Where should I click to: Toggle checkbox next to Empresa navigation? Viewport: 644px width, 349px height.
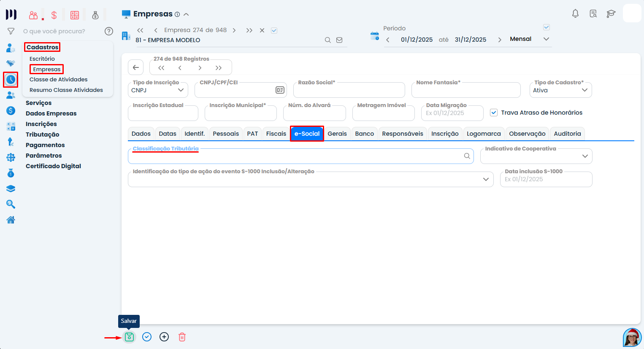coord(274,30)
